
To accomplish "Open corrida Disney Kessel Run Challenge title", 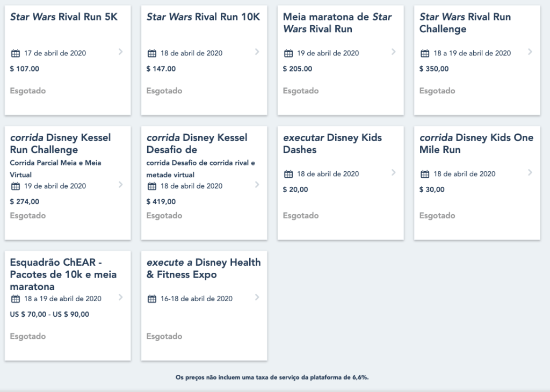I will click(x=60, y=143).
